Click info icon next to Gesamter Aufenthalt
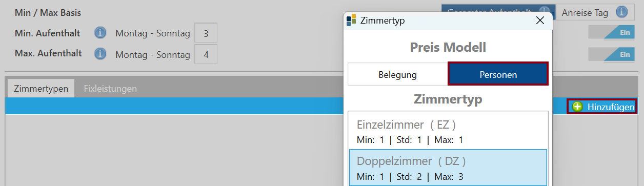 coord(546,12)
